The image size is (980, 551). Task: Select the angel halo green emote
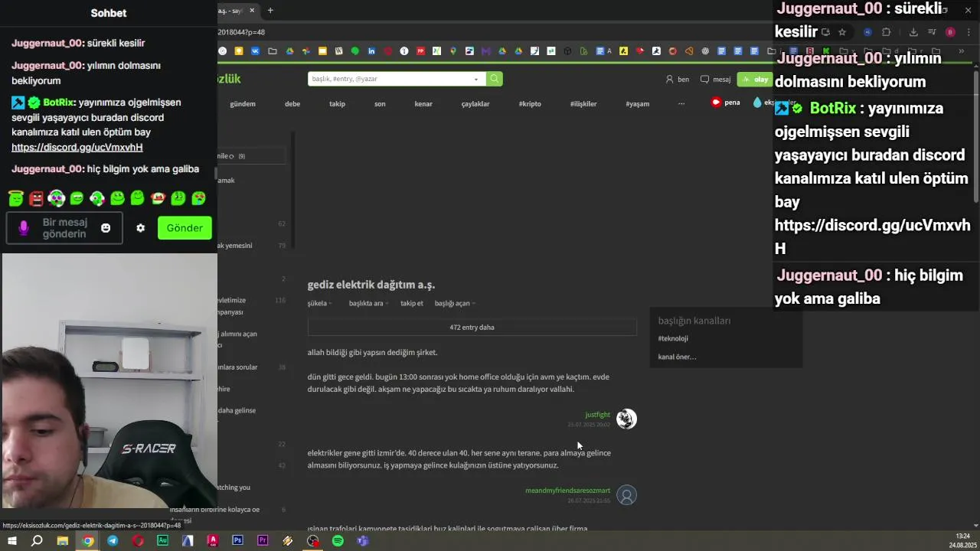[16, 198]
